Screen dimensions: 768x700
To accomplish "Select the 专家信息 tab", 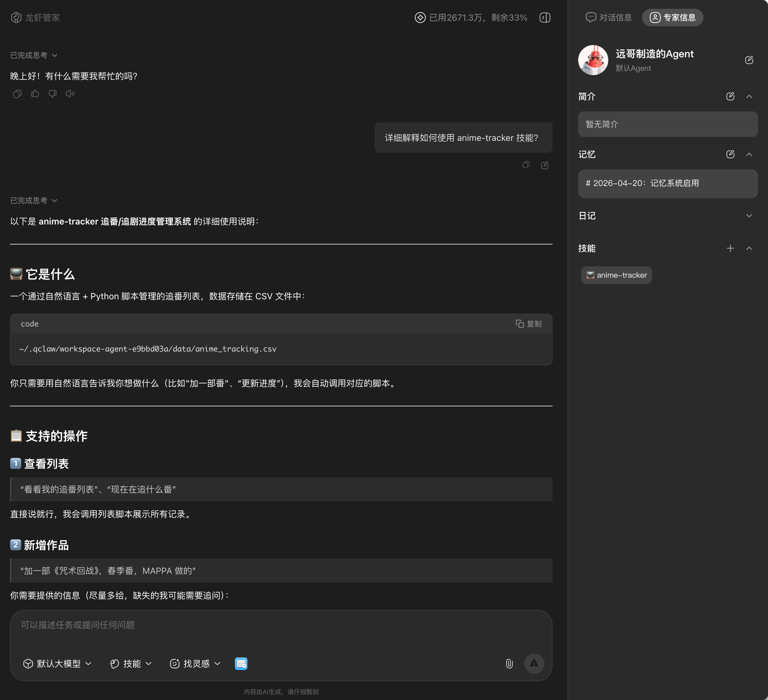I will (x=672, y=18).
